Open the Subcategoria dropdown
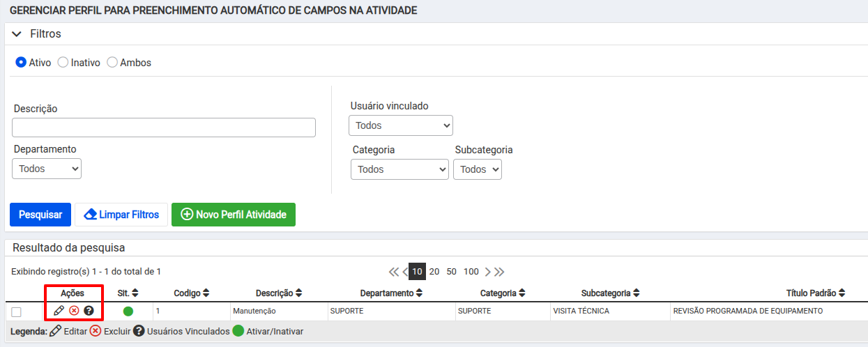Screen dimensions: 868x347 478,169
